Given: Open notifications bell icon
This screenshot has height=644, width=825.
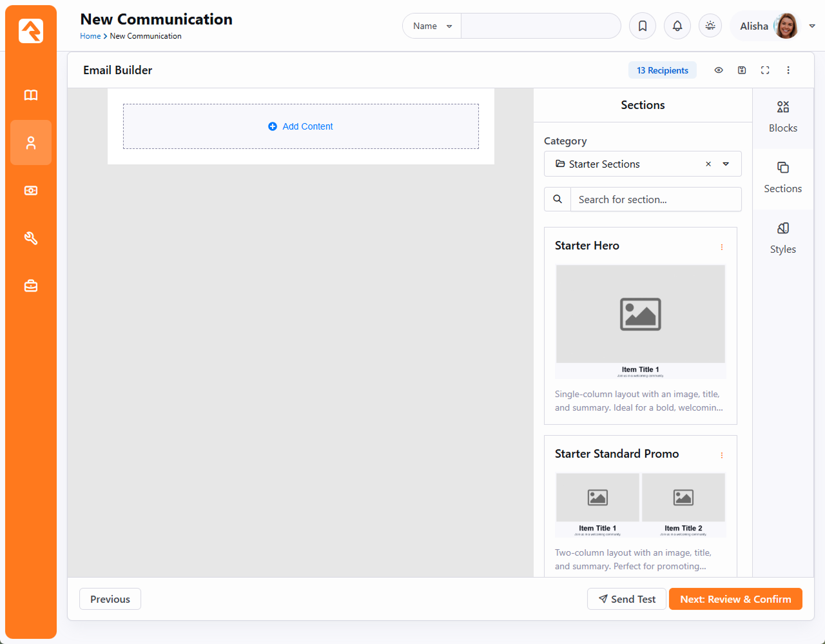Looking at the screenshot, I should 677,26.
